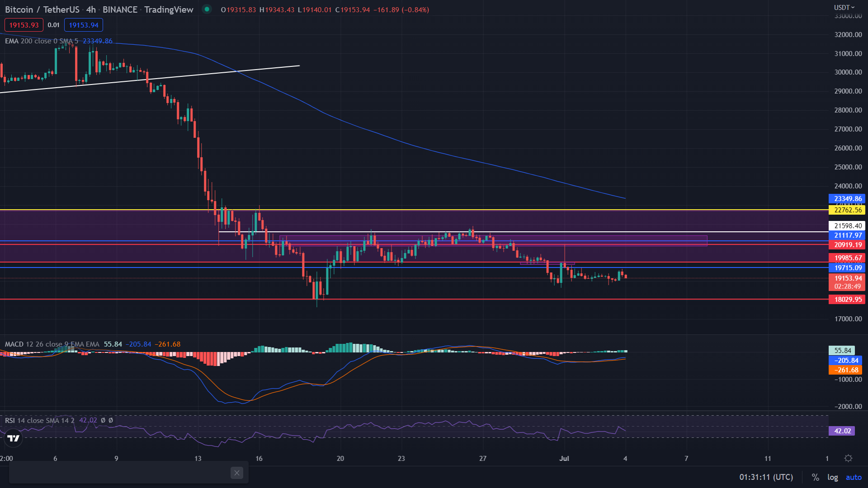Open the USDT currency dropdown
The image size is (868, 488).
(x=844, y=7)
